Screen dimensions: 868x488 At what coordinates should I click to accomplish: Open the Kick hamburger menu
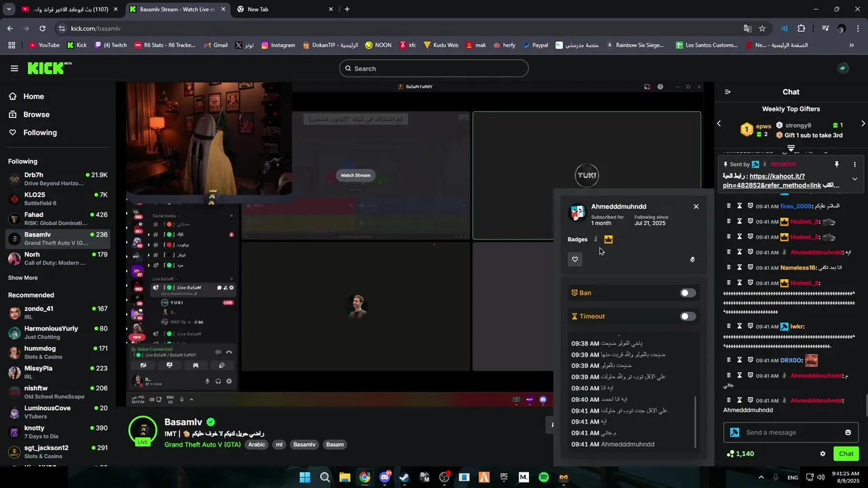pos(14,68)
